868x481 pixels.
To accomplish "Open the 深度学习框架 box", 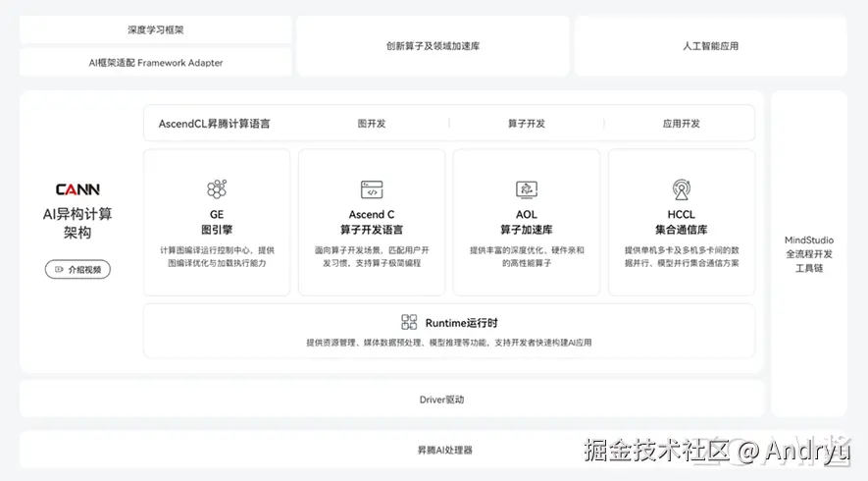I will (156, 29).
